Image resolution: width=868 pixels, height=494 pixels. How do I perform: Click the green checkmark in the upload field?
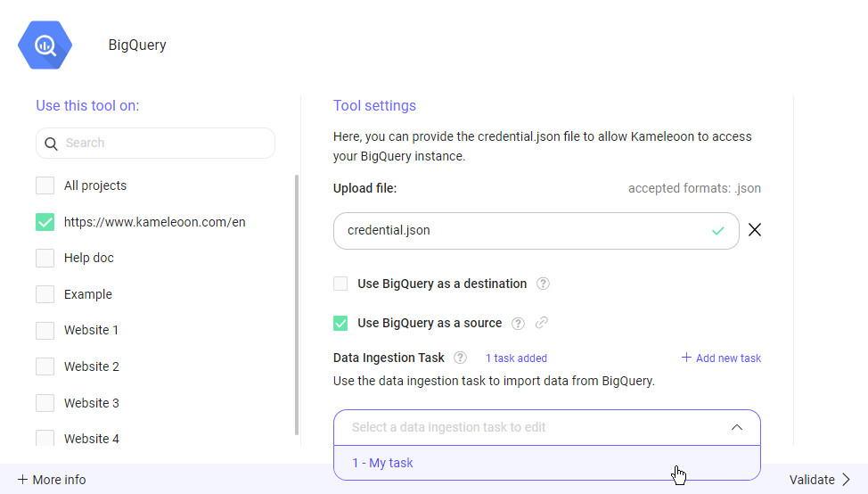718,231
